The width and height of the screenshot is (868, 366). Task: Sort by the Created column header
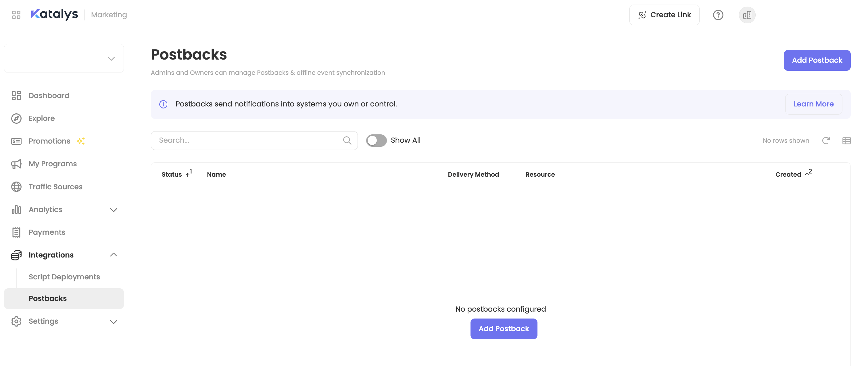coord(788,174)
